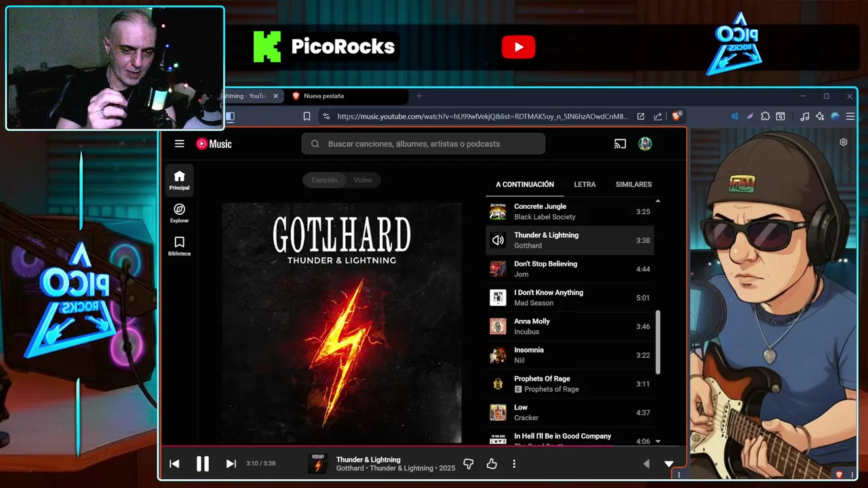Play I Don't Know Anything by Mad Season
This screenshot has width=868, height=488.
point(570,298)
